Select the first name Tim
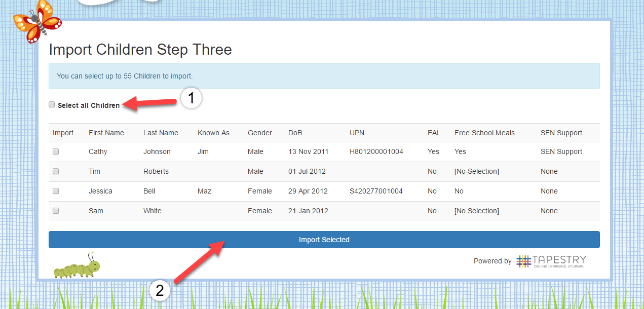 [x=94, y=171]
